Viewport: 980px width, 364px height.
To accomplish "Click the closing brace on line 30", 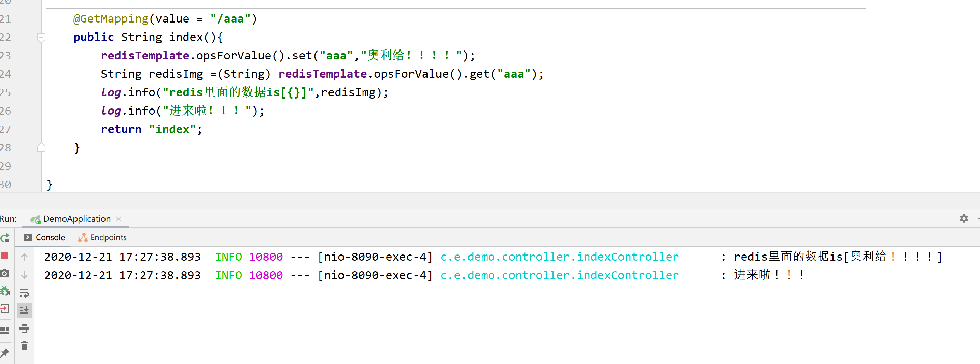I will coord(50,185).
